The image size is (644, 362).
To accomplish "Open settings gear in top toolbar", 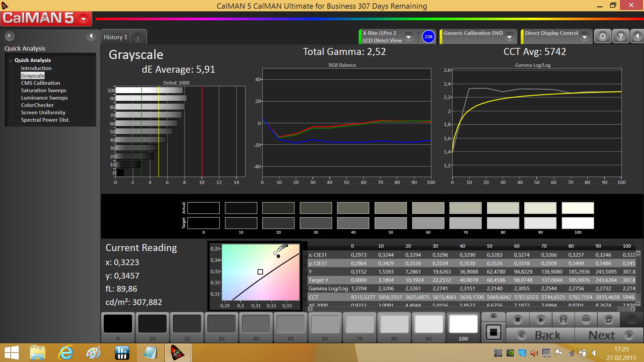I will tap(602, 36).
